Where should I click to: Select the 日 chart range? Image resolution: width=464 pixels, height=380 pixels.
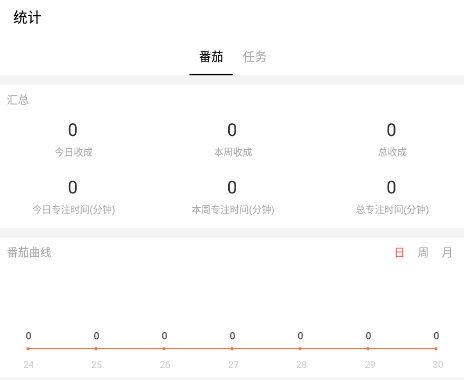(x=399, y=253)
